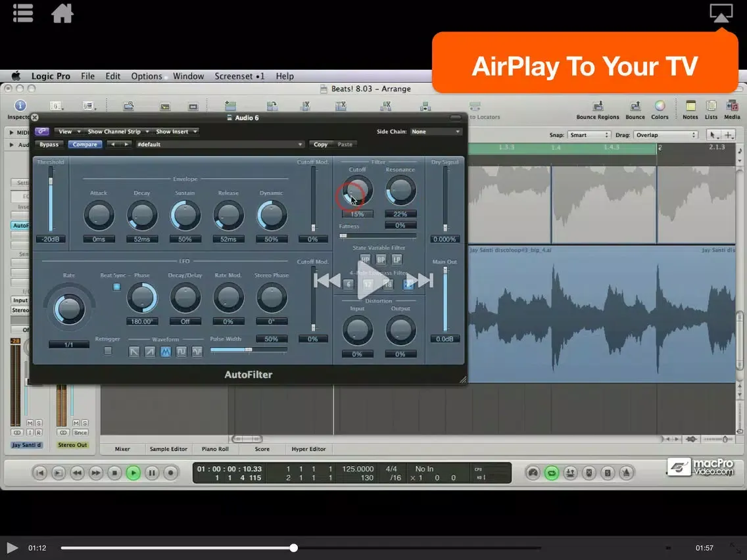Toggle the Beat Sync checkbox
The width and height of the screenshot is (747, 560).
117,287
